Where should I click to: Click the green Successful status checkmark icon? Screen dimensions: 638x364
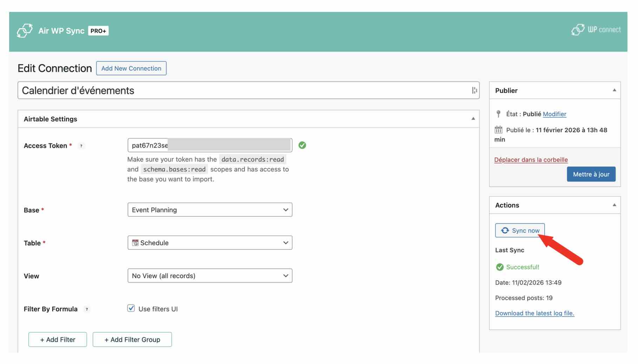[500, 267]
